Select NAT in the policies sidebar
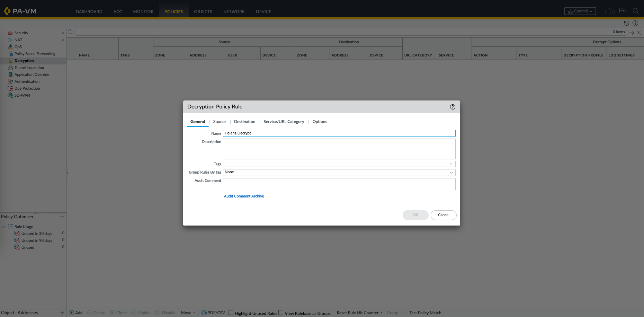This screenshot has width=644, height=317. pyautogui.click(x=18, y=40)
